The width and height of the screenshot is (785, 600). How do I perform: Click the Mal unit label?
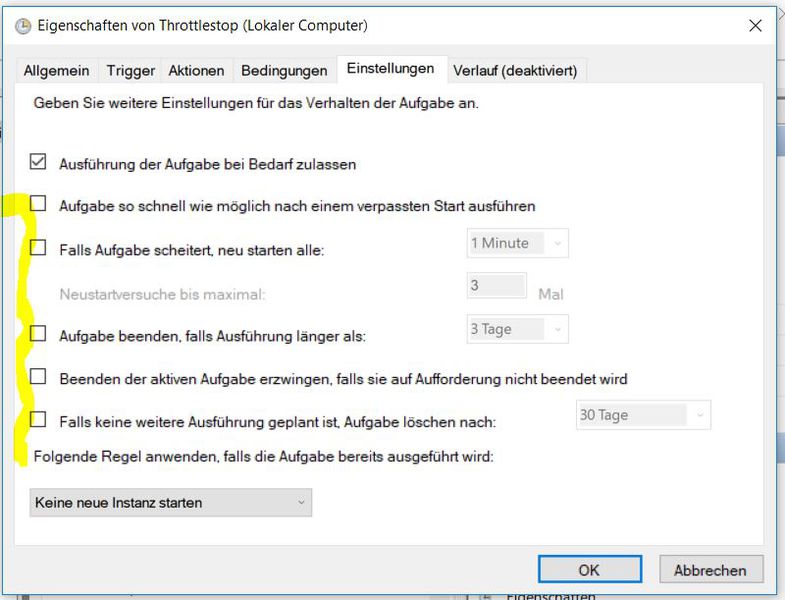pyautogui.click(x=551, y=294)
